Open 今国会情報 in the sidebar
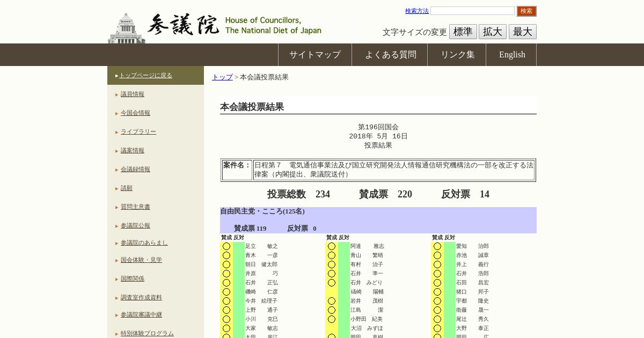Image resolution: width=644 pixels, height=338 pixels. click(x=135, y=113)
